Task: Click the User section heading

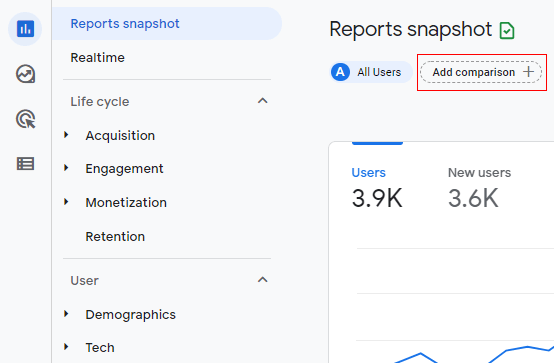Action: [x=84, y=281]
